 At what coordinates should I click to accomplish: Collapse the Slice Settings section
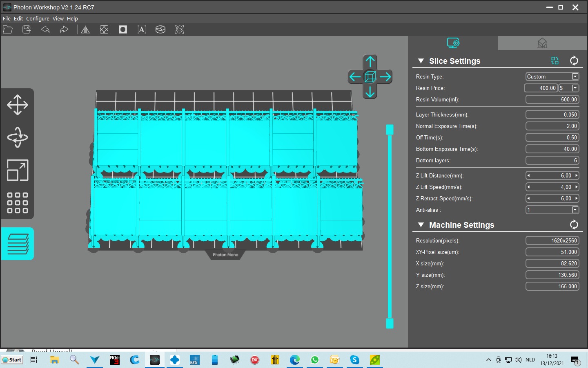pos(421,61)
